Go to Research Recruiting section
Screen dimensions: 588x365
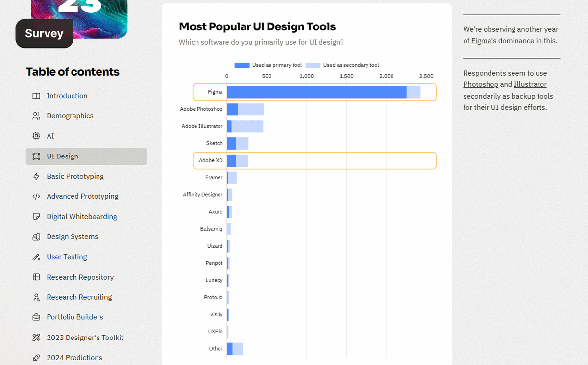tap(86, 297)
